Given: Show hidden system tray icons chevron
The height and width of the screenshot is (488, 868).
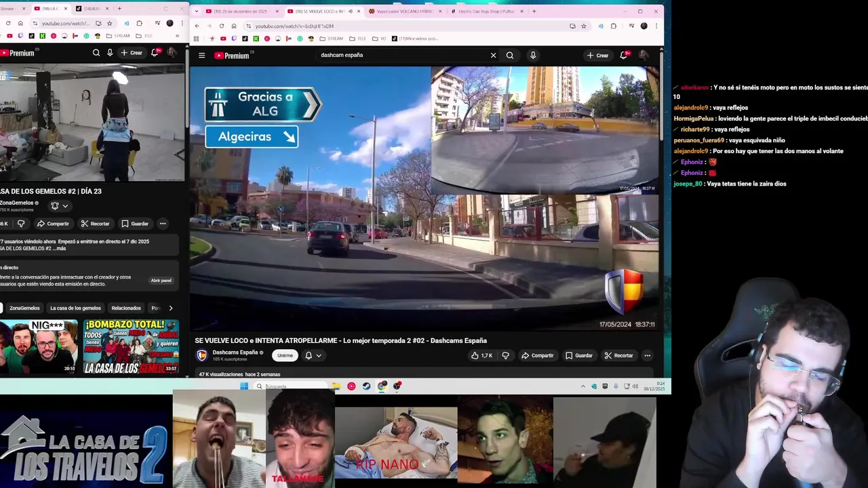Looking at the screenshot, I should tap(583, 386).
